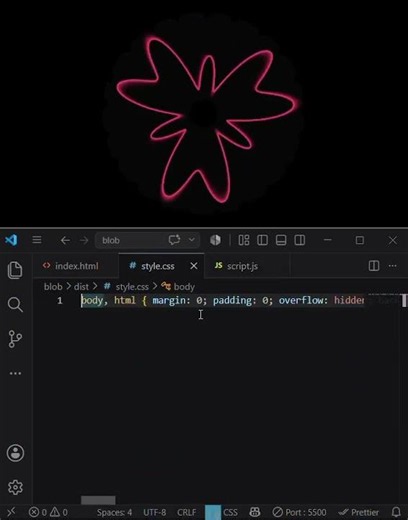Click the word margin in the code
408x520 pixels.
[168, 301]
